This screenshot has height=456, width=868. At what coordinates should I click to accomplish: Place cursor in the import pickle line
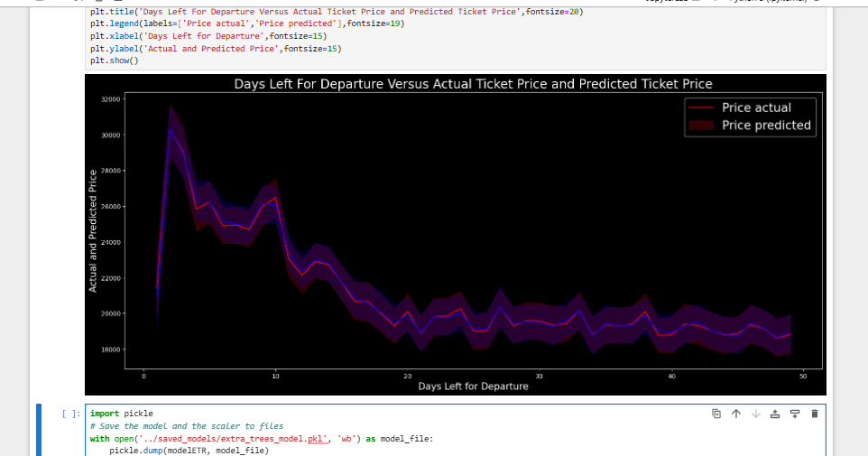click(x=115, y=414)
